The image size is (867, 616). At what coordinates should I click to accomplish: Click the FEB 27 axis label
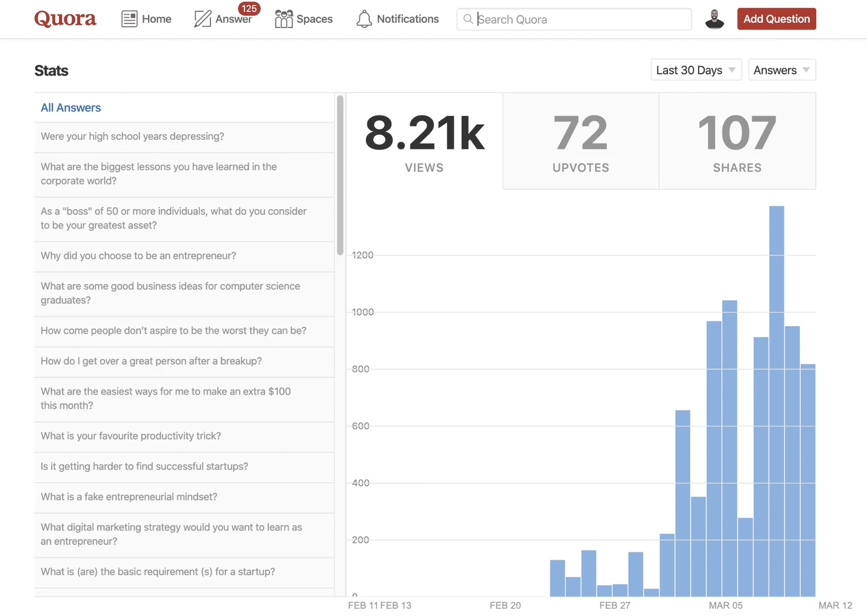pos(614,605)
